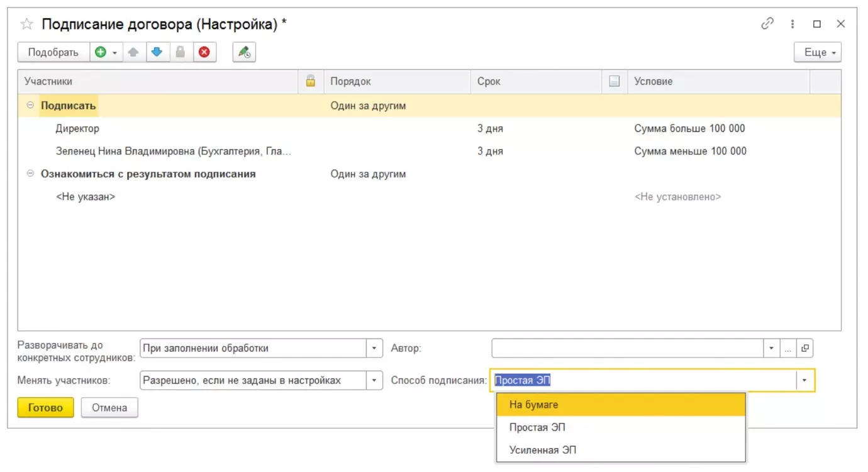
Task: Open the Автор dropdown arrow
Action: tap(772, 348)
